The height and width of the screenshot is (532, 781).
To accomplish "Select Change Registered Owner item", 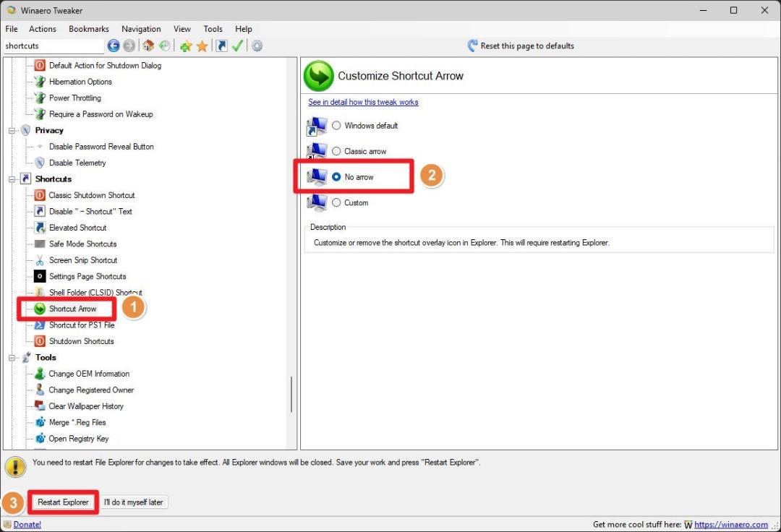I will click(91, 390).
